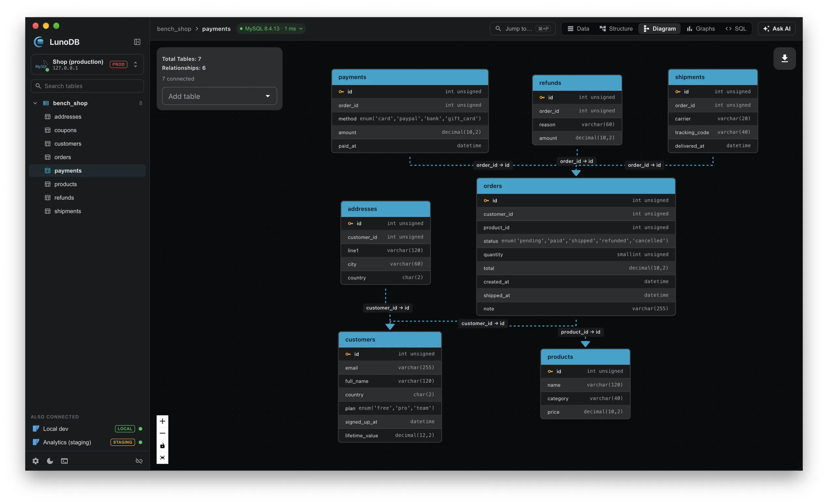
Task: Open the terminal console icon
Action: pyautogui.click(x=64, y=461)
